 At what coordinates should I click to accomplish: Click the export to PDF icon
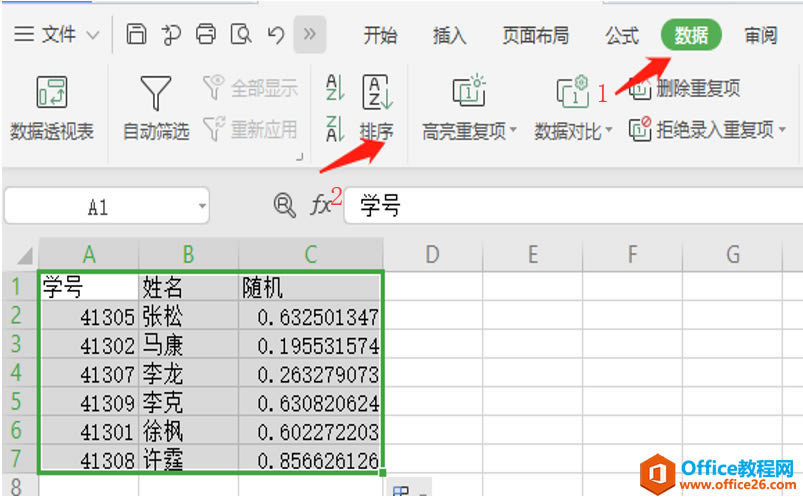pos(171,35)
